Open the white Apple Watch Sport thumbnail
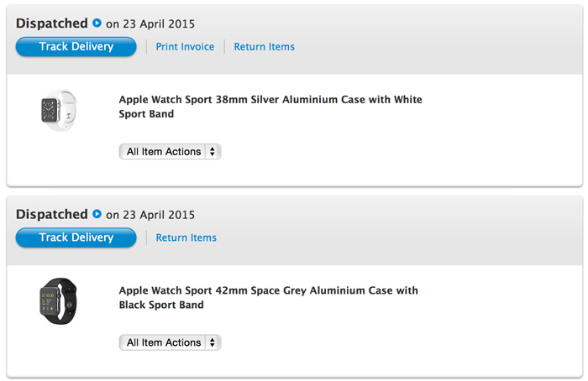 (x=59, y=110)
